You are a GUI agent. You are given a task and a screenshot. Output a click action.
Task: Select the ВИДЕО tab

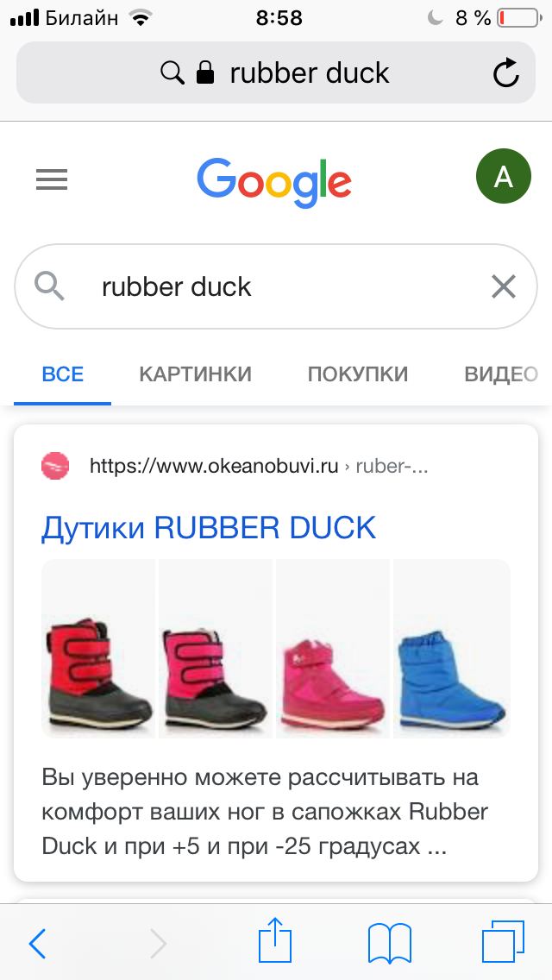501,374
